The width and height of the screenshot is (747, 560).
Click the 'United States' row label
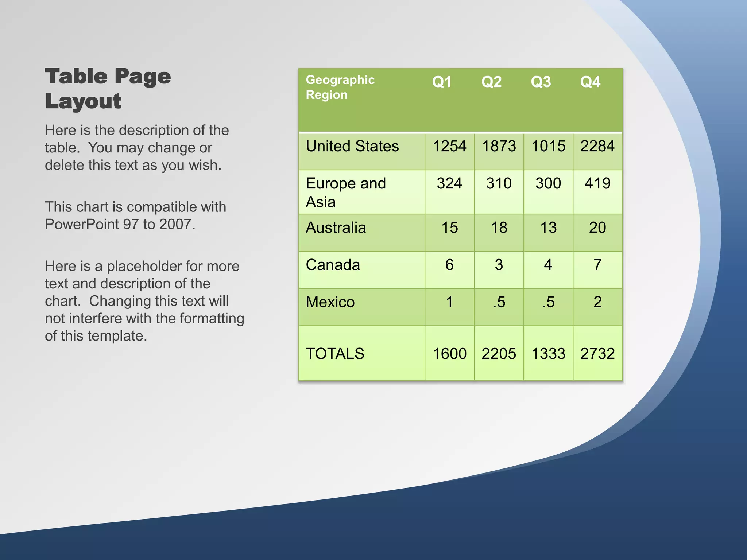click(x=352, y=146)
